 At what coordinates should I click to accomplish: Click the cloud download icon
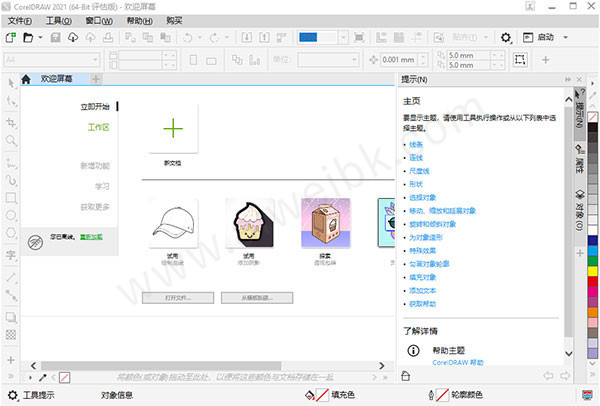click(73, 38)
